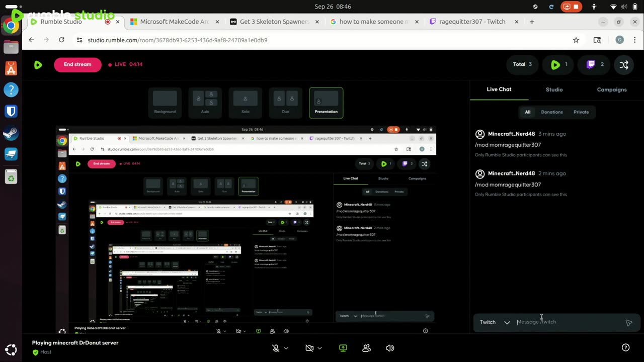The height and width of the screenshot is (362, 644).
Task: Select the Private chat filter
Action: pos(581,112)
